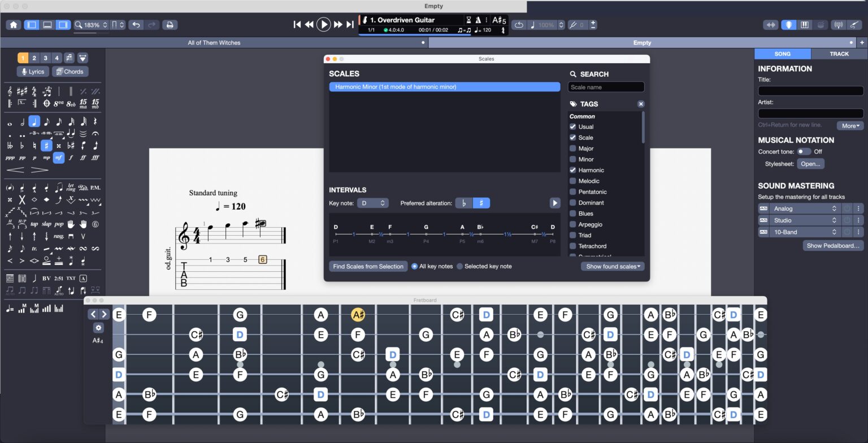Viewport: 868px width, 443px height.
Task: Enable the Major checkbox in the Tags list
Action: tap(572, 148)
